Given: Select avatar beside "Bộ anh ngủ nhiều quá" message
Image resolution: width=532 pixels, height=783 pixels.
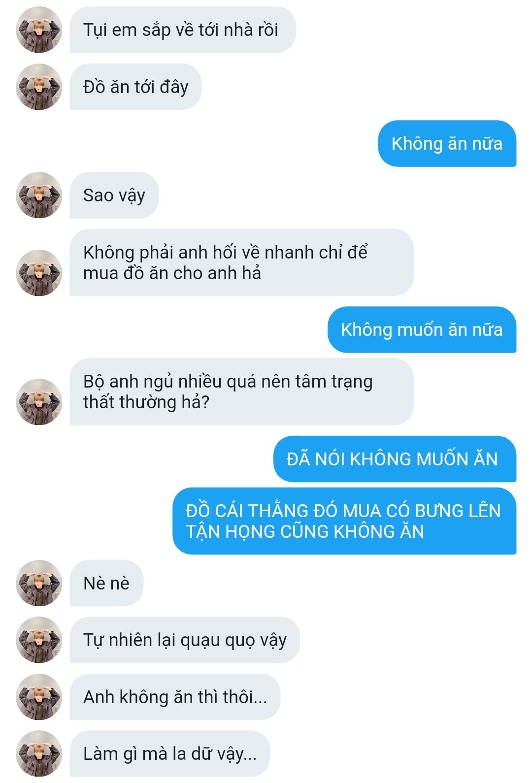Looking at the screenshot, I should (x=39, y=402).
